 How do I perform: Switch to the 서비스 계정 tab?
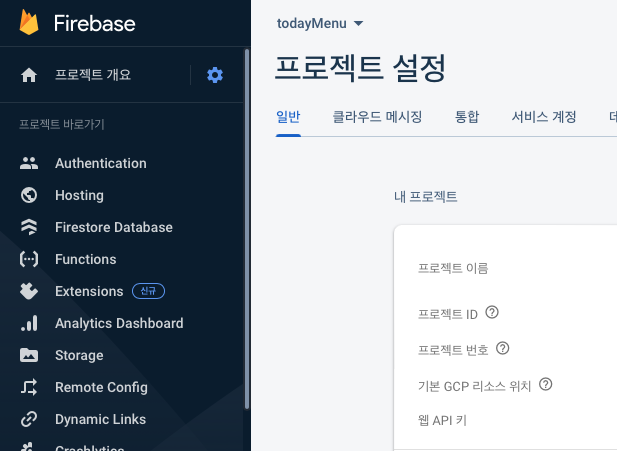tap(544, 117)
